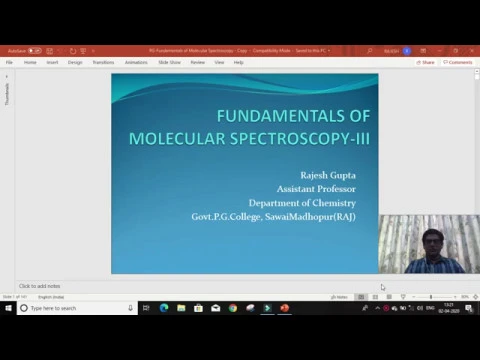Click the Share button
This screenshot has width=480, height=360.
426,62
